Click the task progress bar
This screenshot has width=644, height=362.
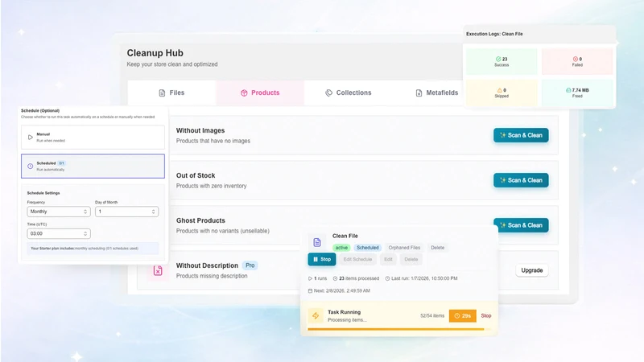coord(398,329)
